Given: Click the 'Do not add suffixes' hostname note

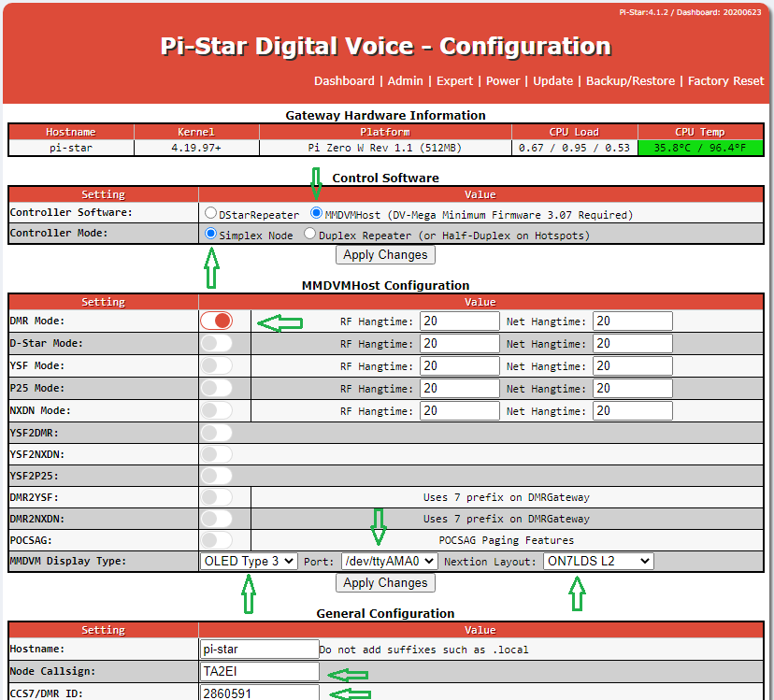Looking at the screenshot, I should point(424,650).
